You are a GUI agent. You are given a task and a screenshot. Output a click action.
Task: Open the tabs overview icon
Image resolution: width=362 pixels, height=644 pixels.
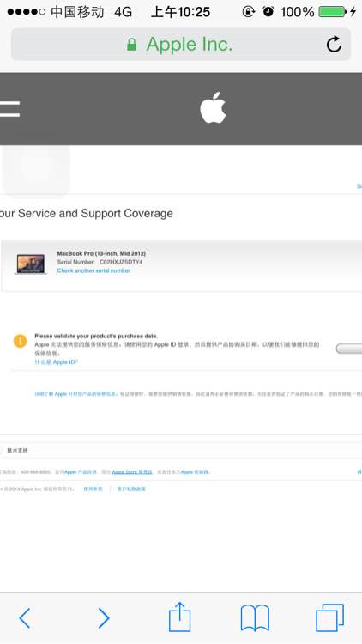coord(329,617)
